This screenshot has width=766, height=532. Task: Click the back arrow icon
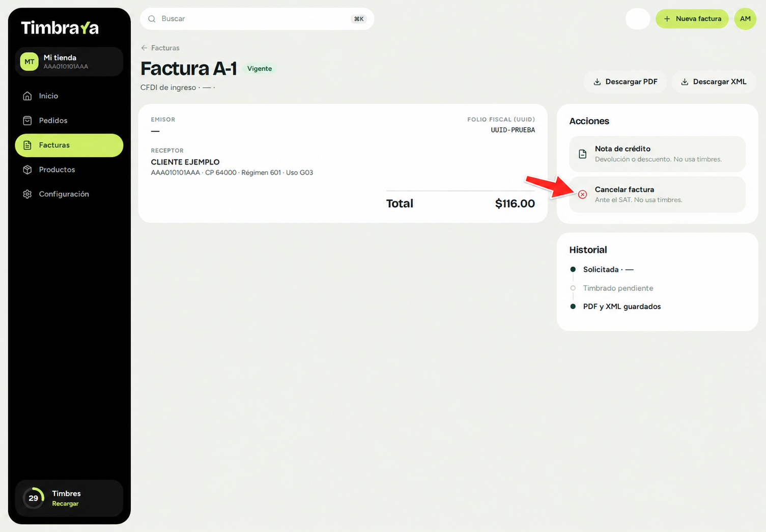(144, 48)
